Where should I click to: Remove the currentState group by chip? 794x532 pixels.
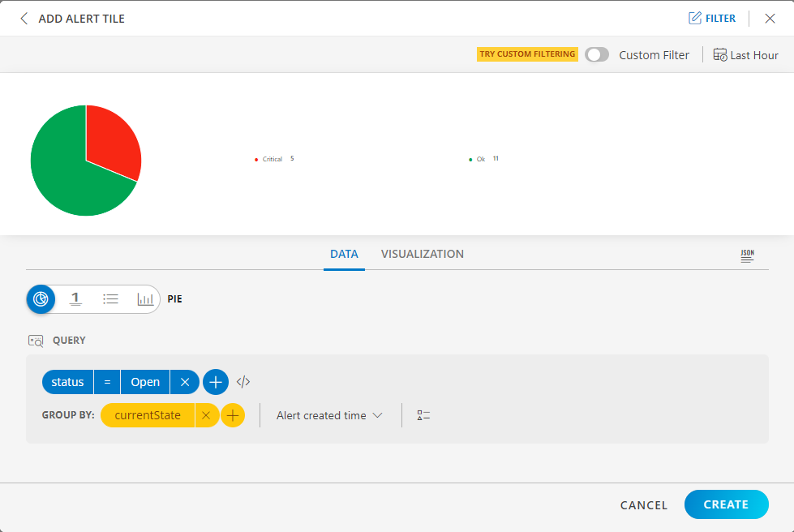point(208,414)
